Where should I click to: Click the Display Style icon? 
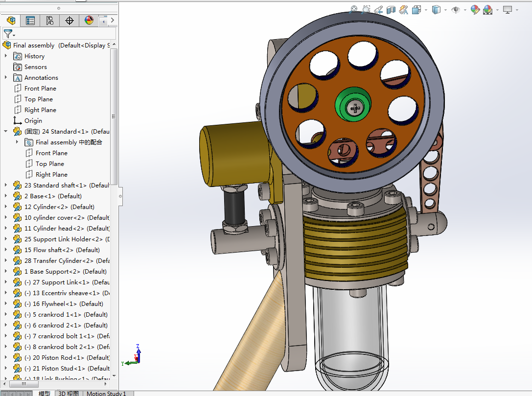[x=437, y=10]
